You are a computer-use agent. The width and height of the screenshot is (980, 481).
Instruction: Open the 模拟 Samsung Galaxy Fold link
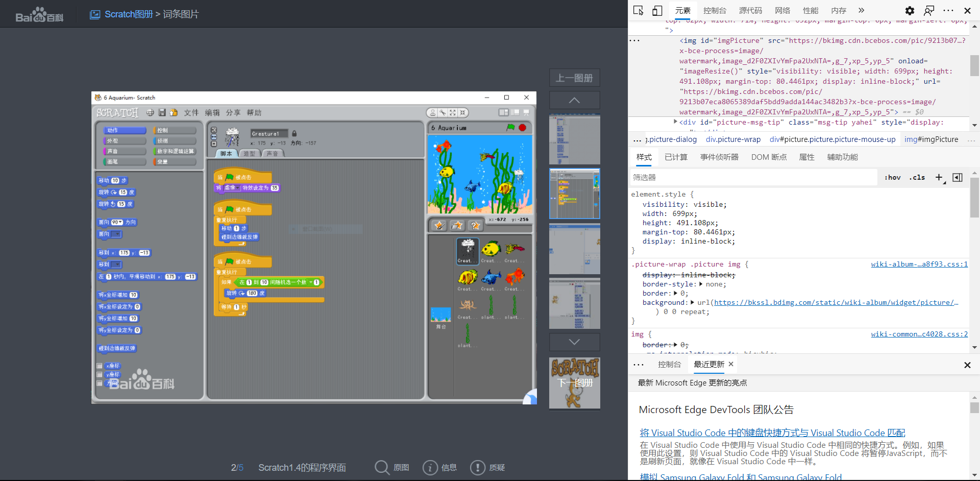[x=741, y=477]
